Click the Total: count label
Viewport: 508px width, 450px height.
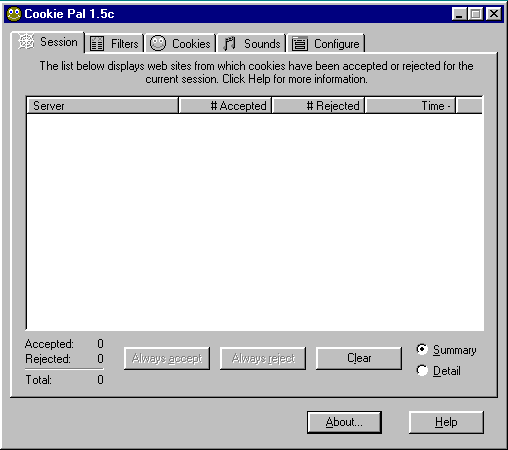tap(39, 380)
